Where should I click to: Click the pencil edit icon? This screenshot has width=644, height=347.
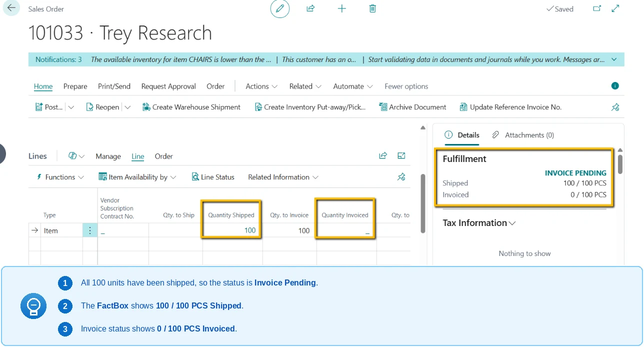pyautogui.click(x=280, y=8)
